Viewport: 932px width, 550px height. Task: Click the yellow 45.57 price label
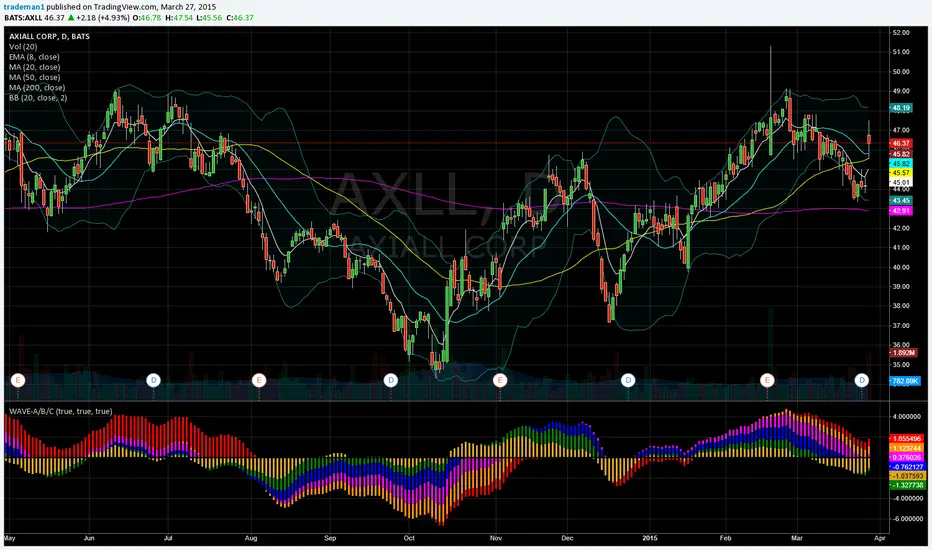(900, 173)
